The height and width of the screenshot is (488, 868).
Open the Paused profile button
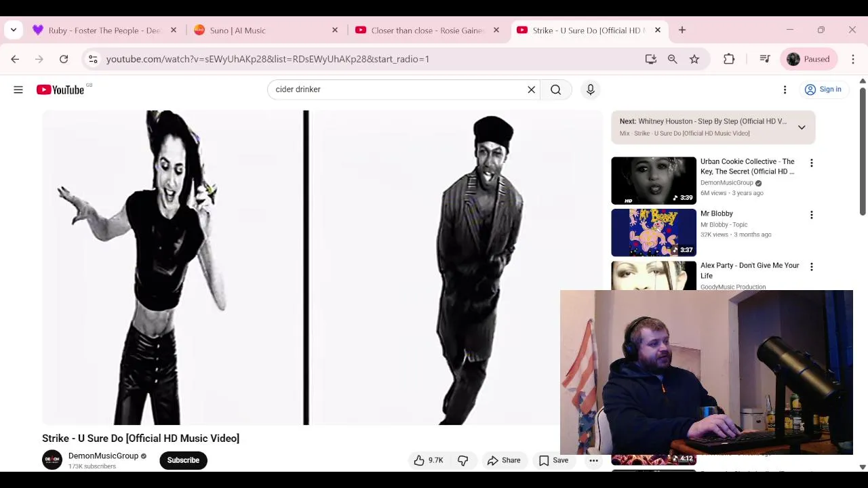[809, 59]
